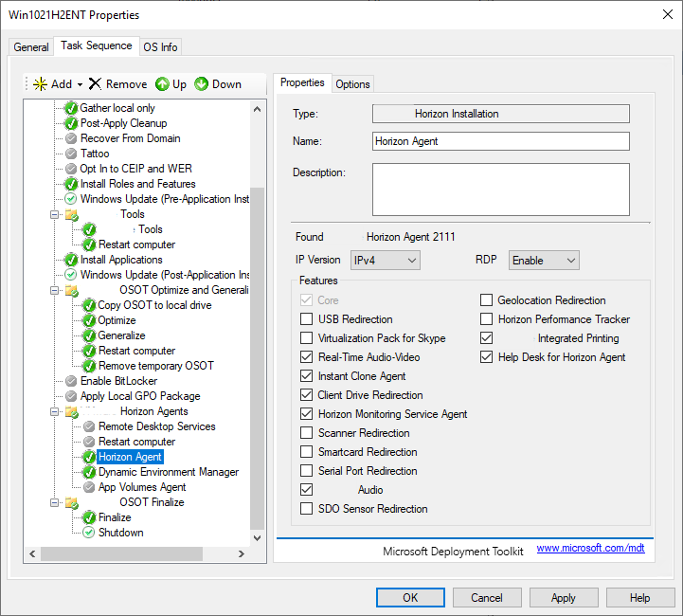This screenshot has width=683, height=616.
Task: Select the Properties tab
Action: coord(302,82)
